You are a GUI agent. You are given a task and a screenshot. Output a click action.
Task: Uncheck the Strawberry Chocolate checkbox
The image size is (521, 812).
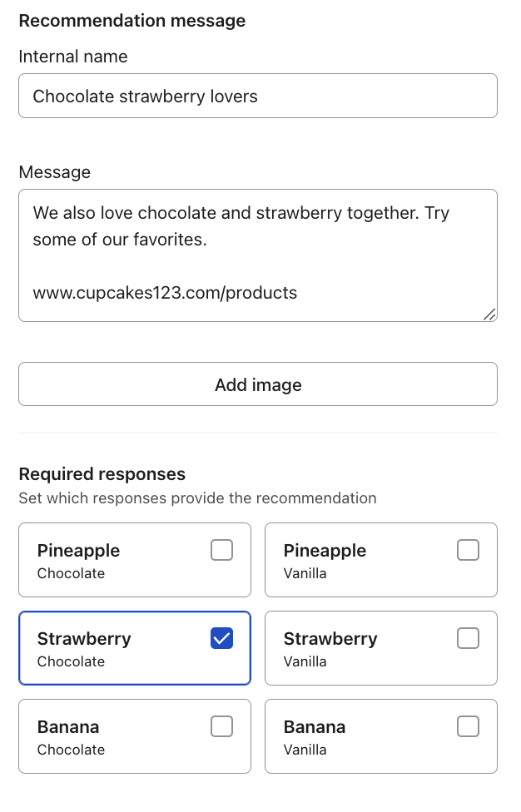(x=221, y=638)
